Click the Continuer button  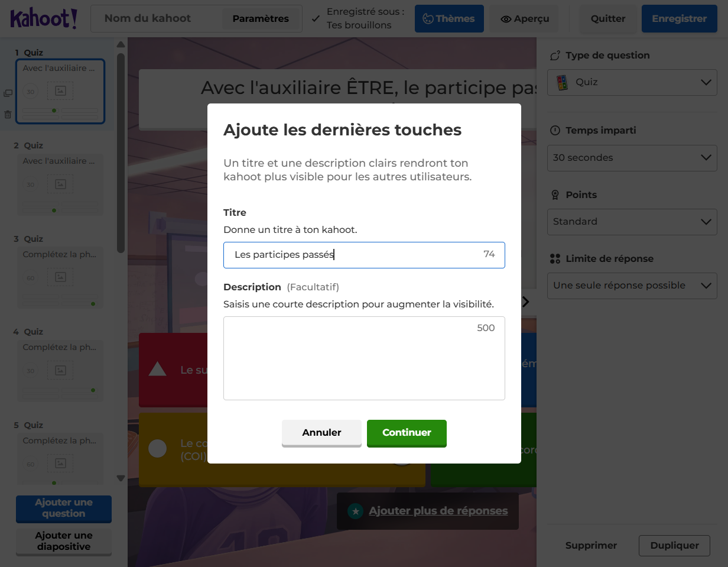click(407, 433)
